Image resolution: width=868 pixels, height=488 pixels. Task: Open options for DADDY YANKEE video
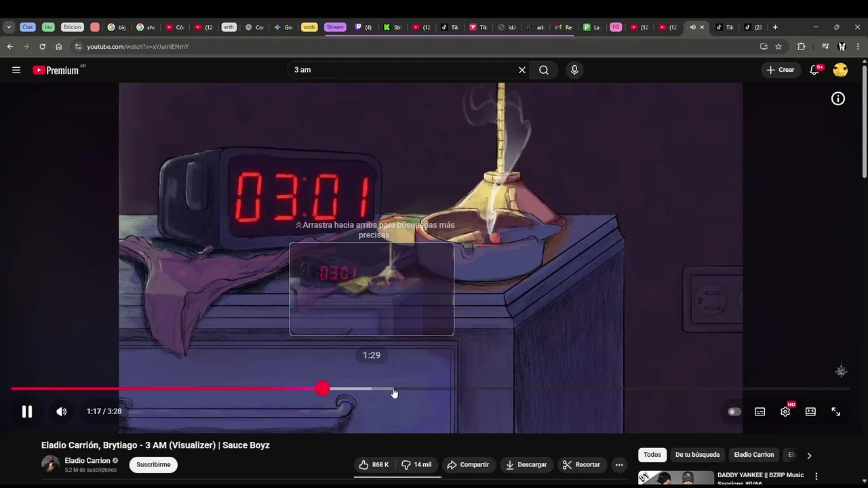(x=816, y=476)
